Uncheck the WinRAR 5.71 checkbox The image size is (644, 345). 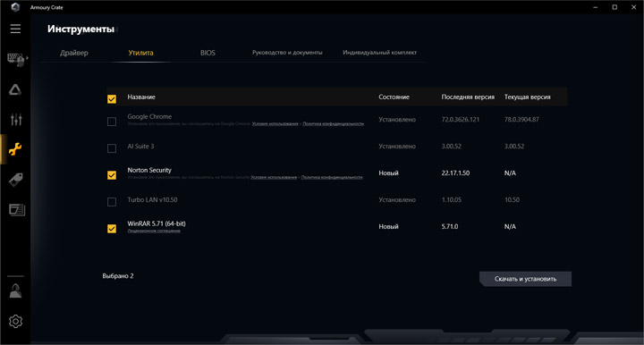tap(112, 229)
